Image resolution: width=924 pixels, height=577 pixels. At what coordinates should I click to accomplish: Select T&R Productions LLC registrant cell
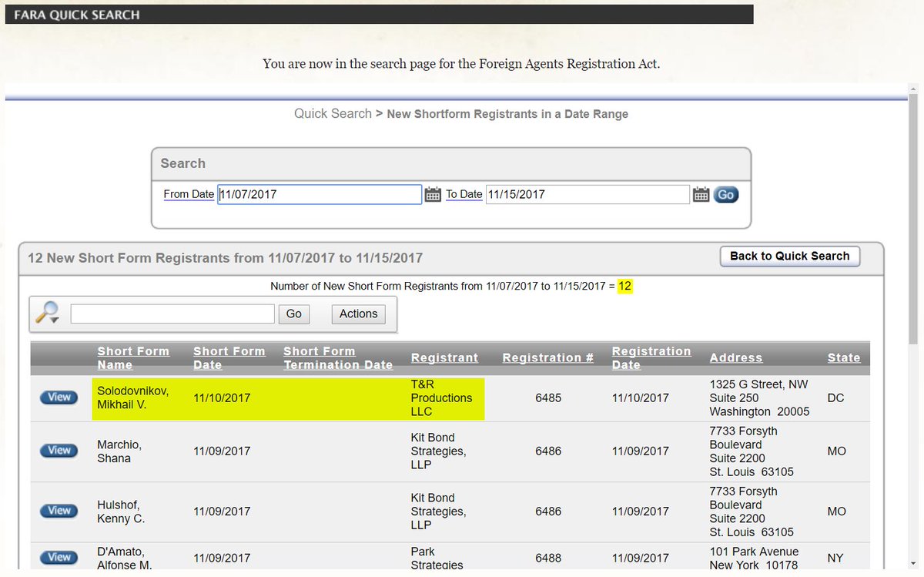(442, 398)
